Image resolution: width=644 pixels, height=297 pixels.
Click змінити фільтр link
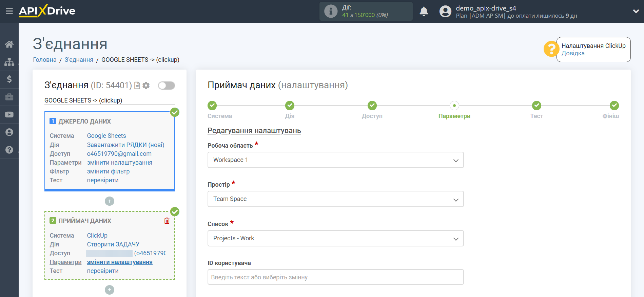pyautogui.click(x=109, y=171)
